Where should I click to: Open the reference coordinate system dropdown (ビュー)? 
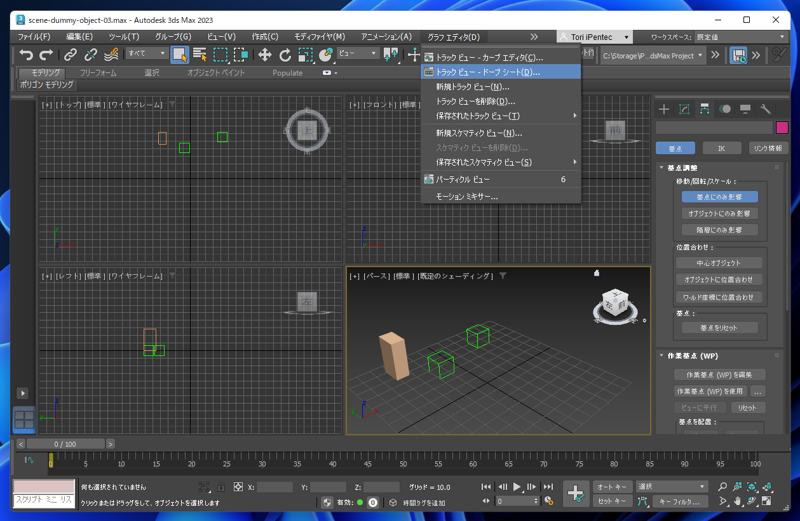click(357, 53)
